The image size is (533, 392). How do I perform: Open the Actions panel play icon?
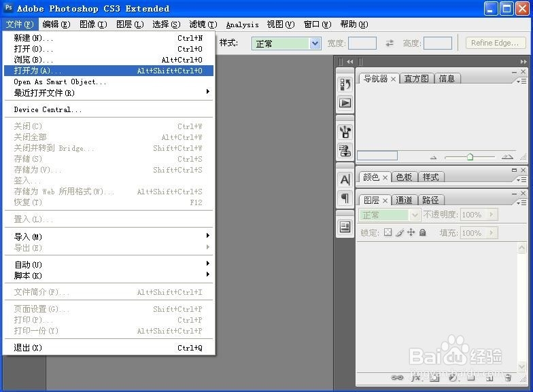click(345, 103)
